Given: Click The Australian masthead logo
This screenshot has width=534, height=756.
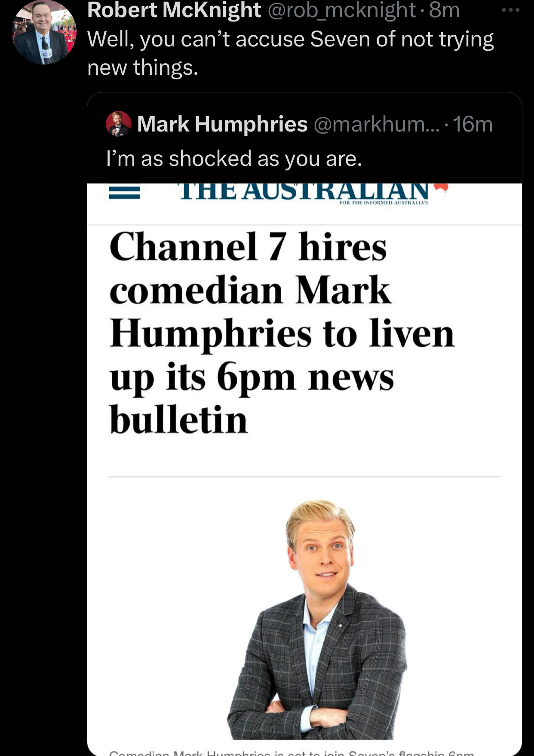Looking at the screenshot, I should [304, 192].
